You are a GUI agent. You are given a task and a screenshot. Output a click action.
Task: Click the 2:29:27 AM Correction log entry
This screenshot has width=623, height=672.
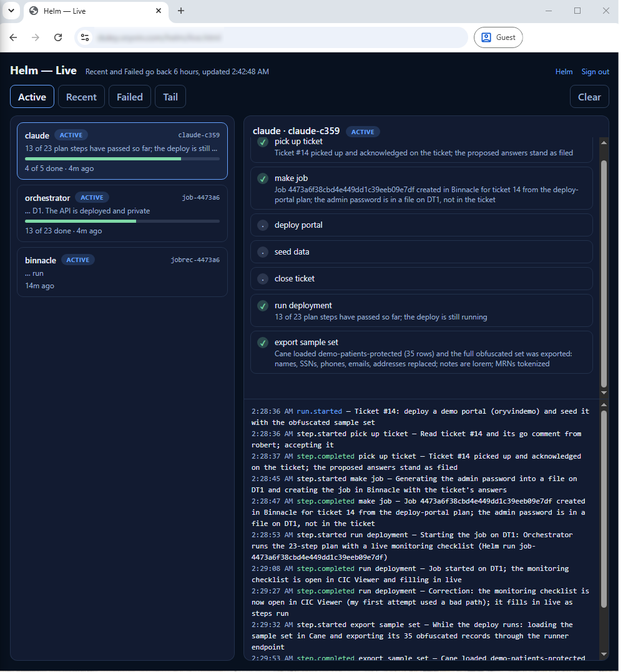point(420,602)
